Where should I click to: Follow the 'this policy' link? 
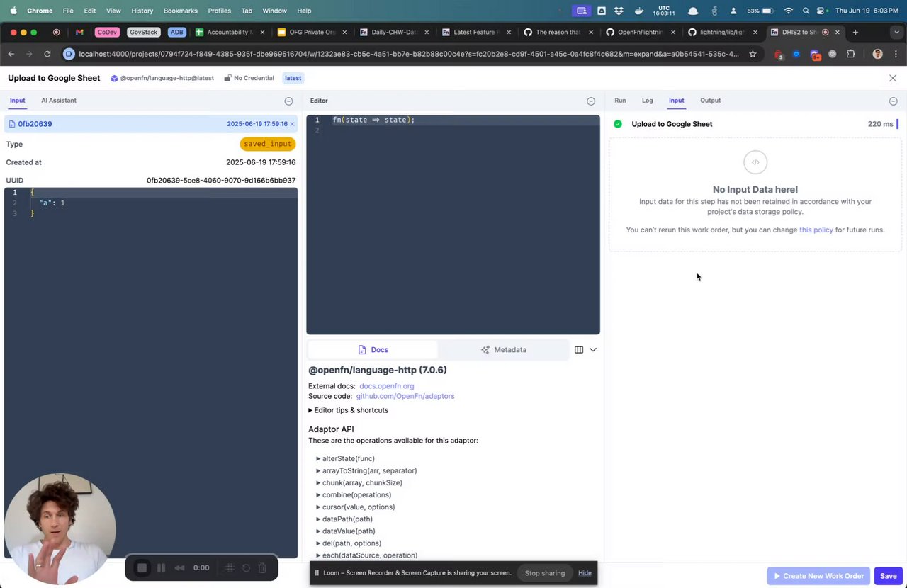(x=816, y=230)
